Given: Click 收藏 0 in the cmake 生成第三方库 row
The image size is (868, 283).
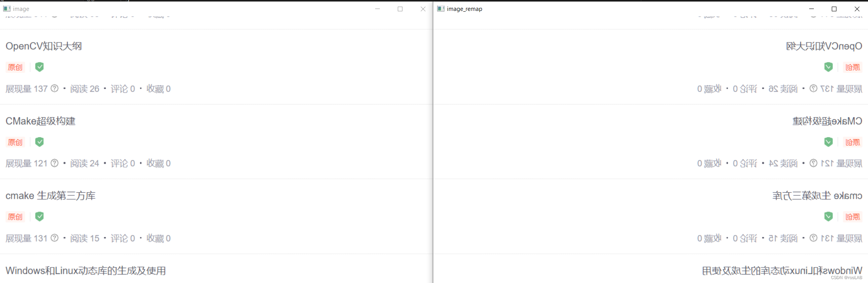Looking at the screenshot, I should (x=159, y=238).
